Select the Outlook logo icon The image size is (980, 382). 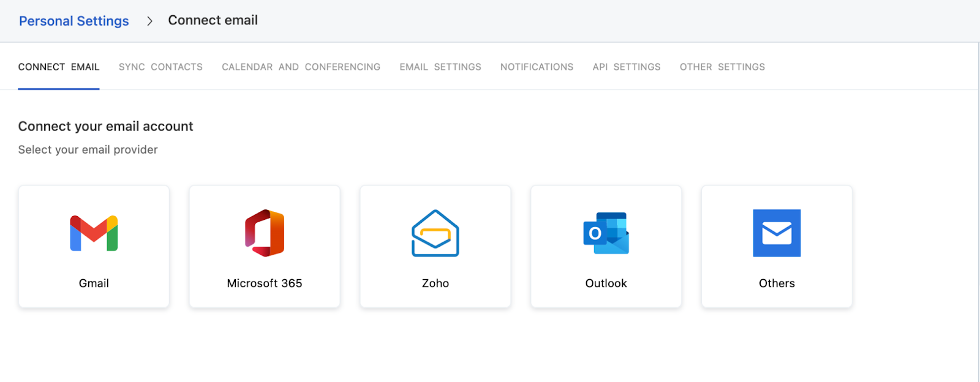click(606, 233)
